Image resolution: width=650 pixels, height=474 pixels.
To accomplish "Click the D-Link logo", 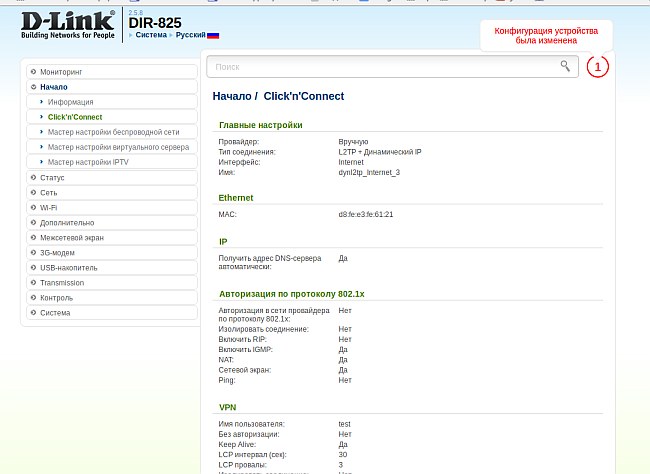I will coord(68,24).
